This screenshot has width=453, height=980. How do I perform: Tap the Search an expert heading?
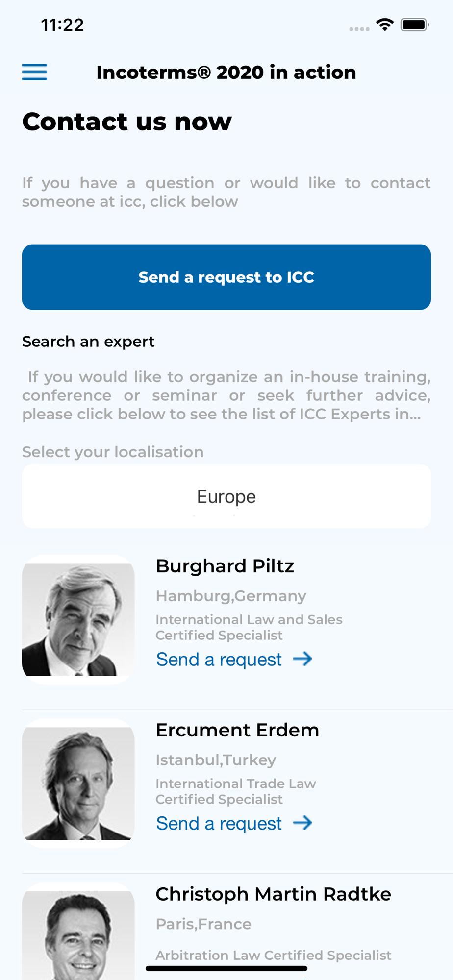(x=88, y=342)
